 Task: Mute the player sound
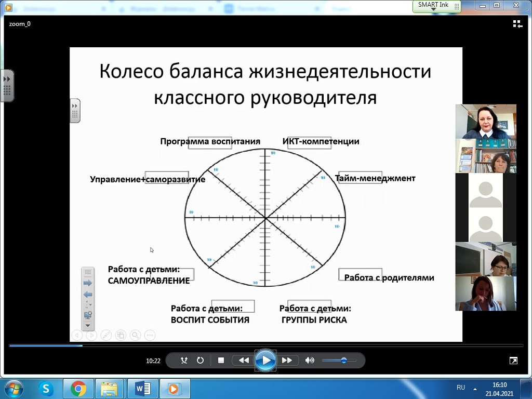pyautogui.click(x=310, y=360)
